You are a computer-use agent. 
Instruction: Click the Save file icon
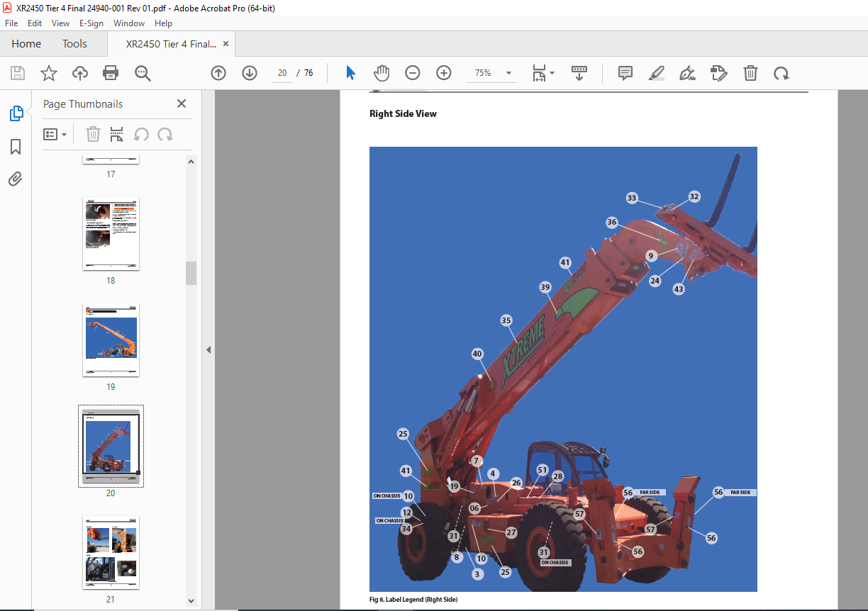[18, 73]
